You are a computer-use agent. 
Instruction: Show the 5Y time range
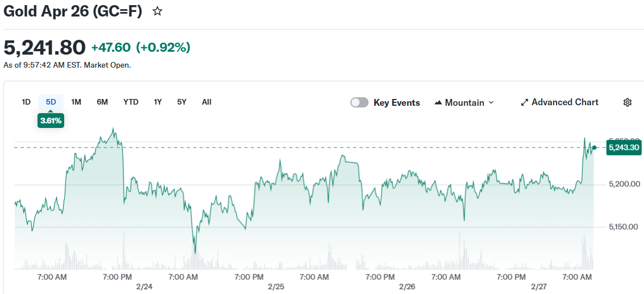click(182, 102)
